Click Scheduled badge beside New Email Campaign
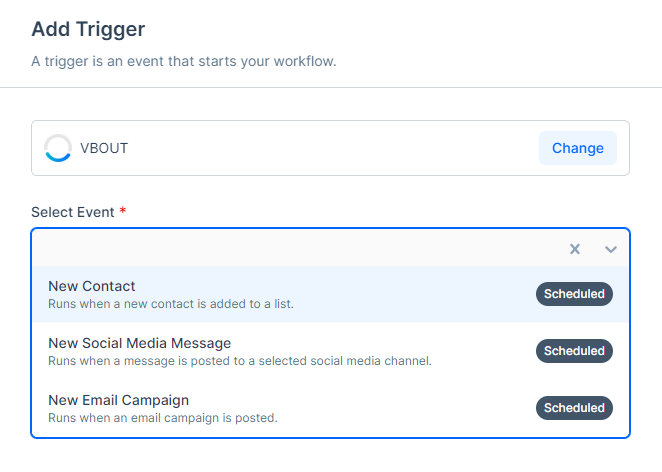 (x=574, y=408)
